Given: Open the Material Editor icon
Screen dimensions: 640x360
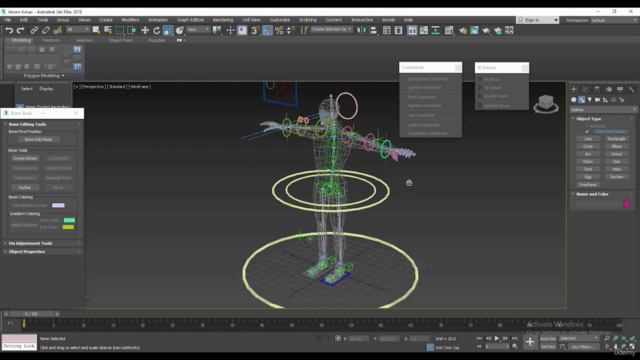Looking at the screenshot, I should coord(449,30).
